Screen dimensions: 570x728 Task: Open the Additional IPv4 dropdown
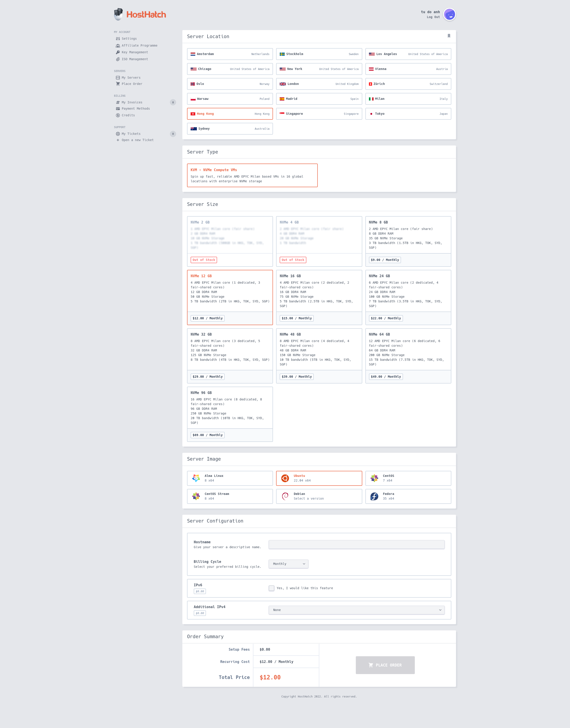356,610
